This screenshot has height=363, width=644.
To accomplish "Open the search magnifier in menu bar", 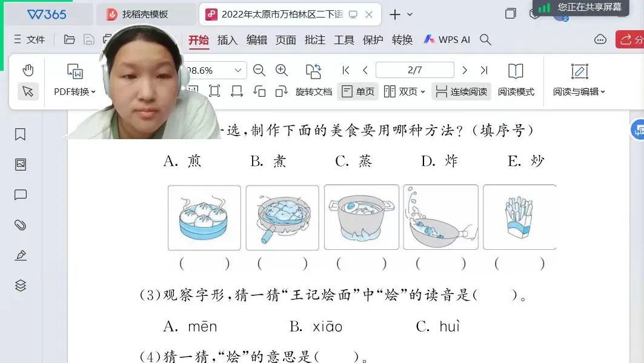I will click(x=485, y=39).
